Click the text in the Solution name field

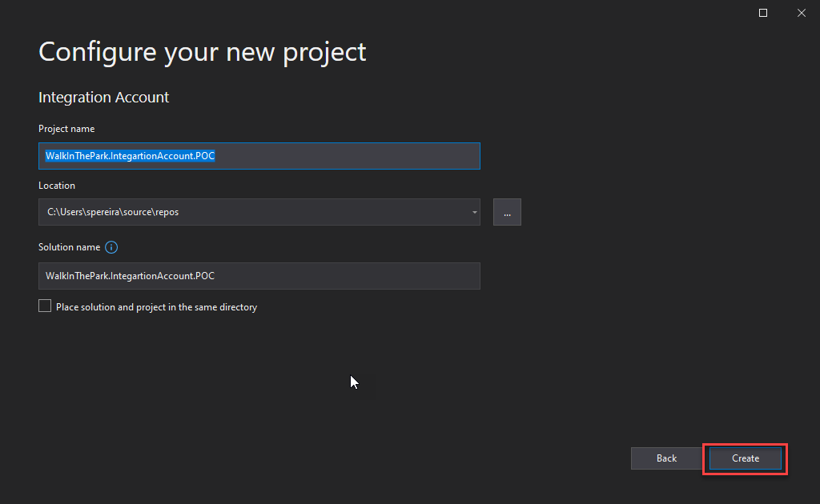coord(130,276)
